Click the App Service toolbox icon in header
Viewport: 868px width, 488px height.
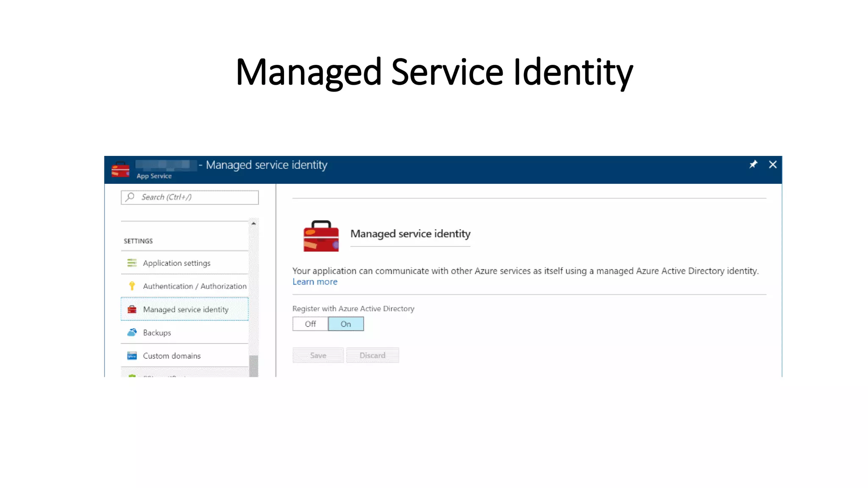[120, 169]
